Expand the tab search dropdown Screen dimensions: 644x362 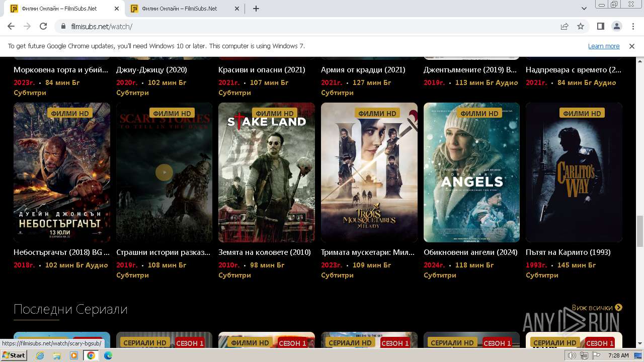point(584,9)
